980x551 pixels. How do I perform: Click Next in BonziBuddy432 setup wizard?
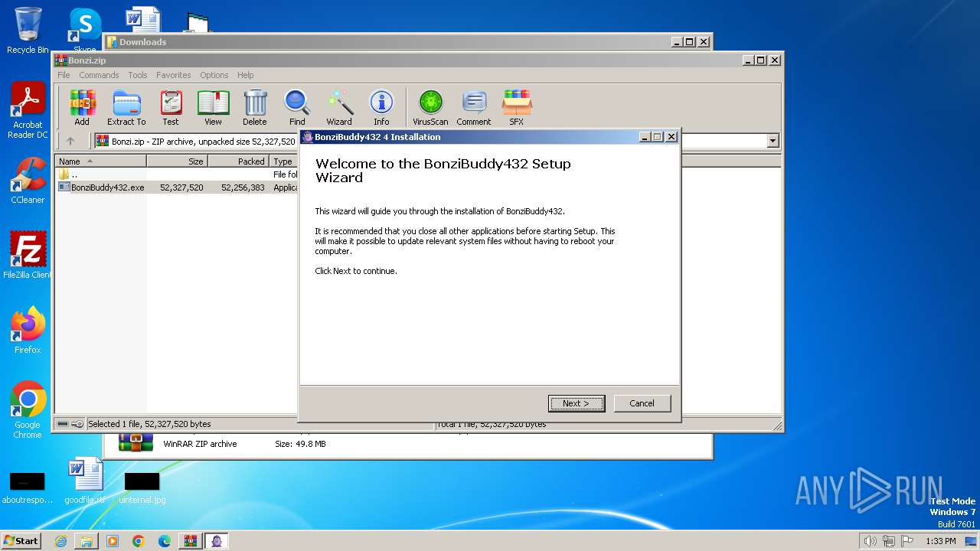[577, 403]
